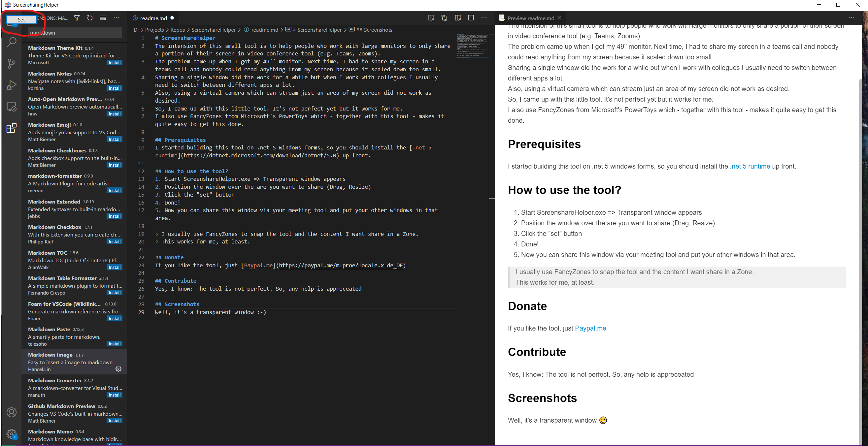This screenshot has width=868, height=446.
Task: Open Manage gear in activity bar
Action: pos(12,433)
